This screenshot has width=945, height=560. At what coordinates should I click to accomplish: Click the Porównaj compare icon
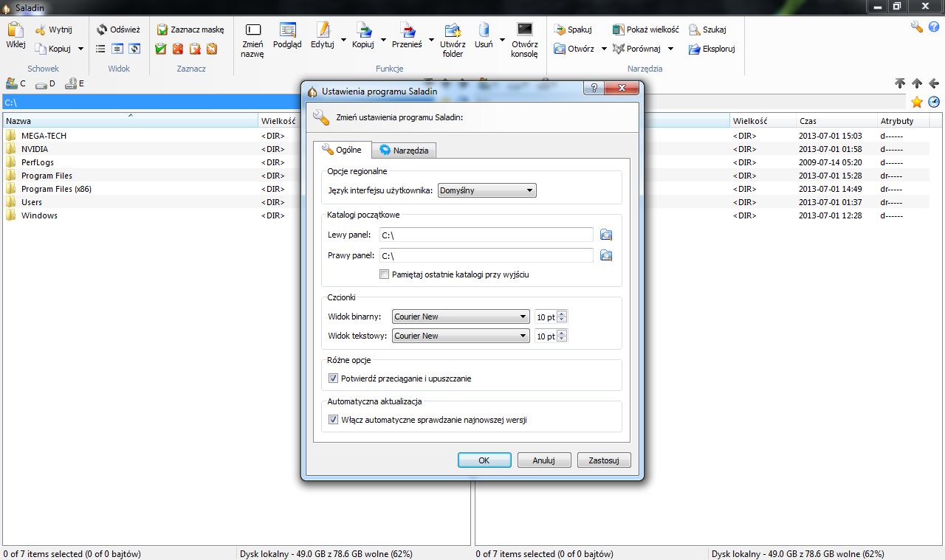619,49
